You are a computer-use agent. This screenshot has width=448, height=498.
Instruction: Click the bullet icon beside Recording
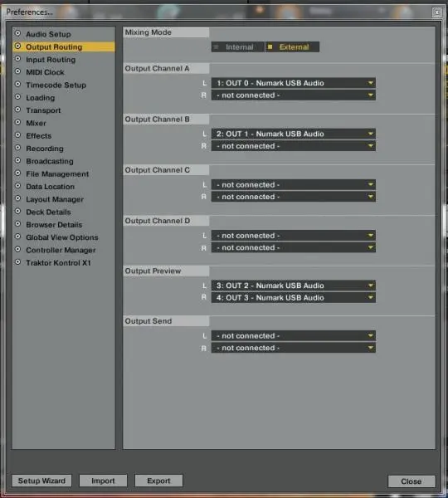click(x=17, y=148)
